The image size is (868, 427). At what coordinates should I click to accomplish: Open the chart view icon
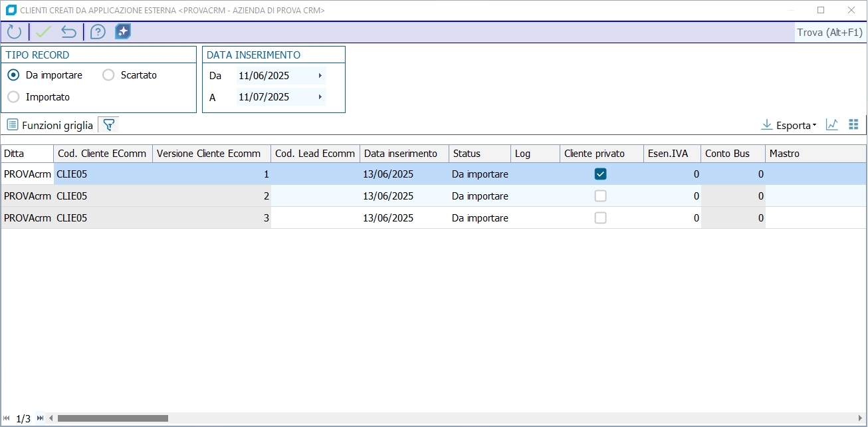point(831,124)
